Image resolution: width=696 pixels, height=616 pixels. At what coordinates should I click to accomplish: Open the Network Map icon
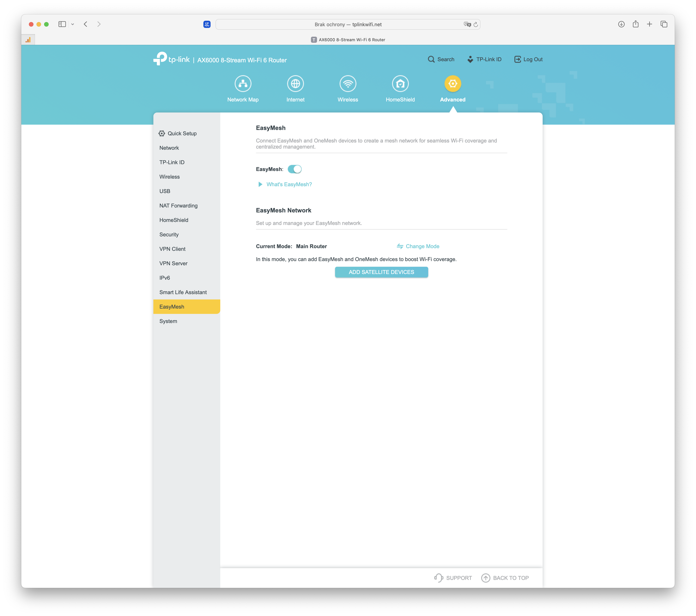coord(243,83)
